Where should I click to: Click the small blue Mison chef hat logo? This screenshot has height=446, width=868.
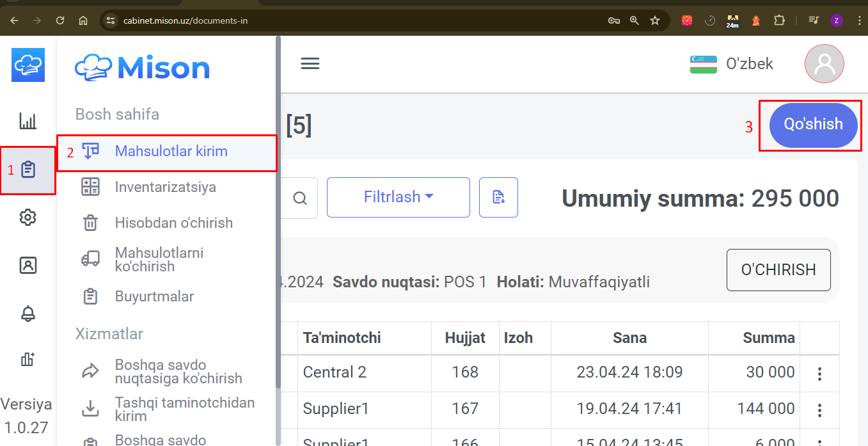28,65
